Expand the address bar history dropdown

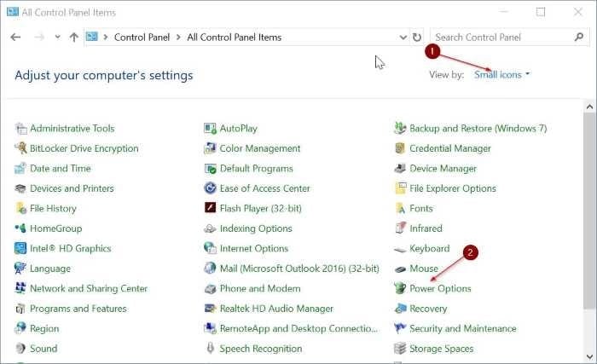(403, 38)
